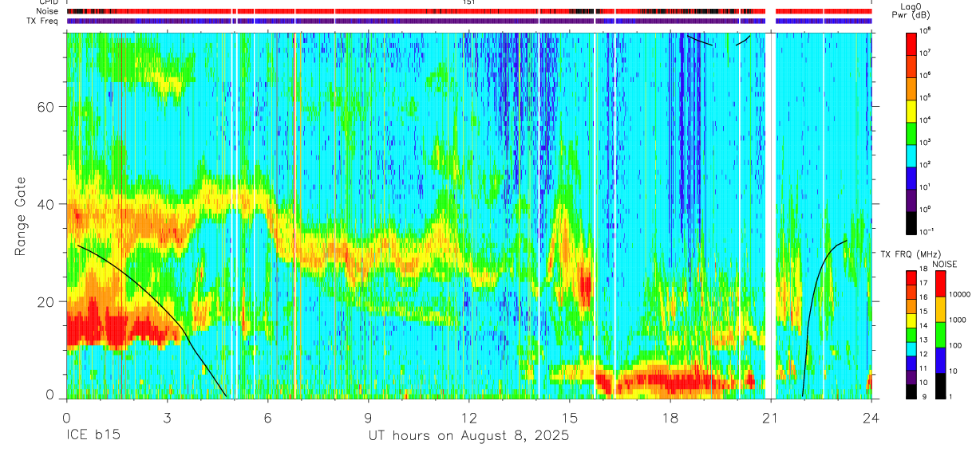Click the y-axis tick label '60'
This screenshot has height=452, width=980.
pyautogui.click(x=47, y=106)
